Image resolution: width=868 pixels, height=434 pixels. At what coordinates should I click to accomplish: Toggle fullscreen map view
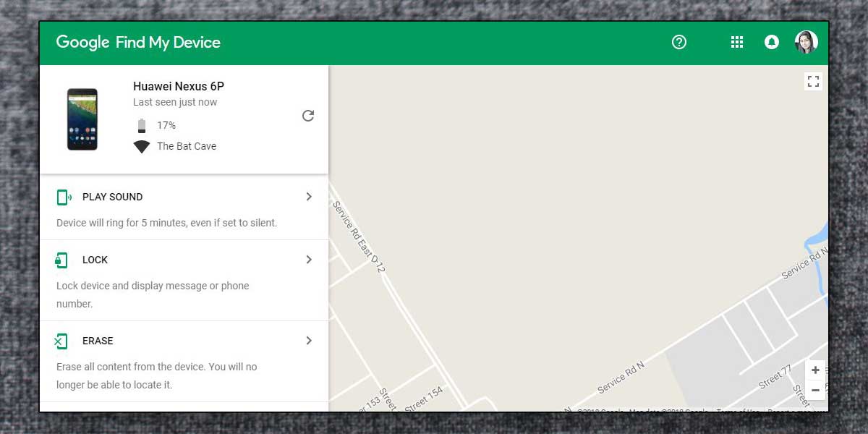coord(813,81)
